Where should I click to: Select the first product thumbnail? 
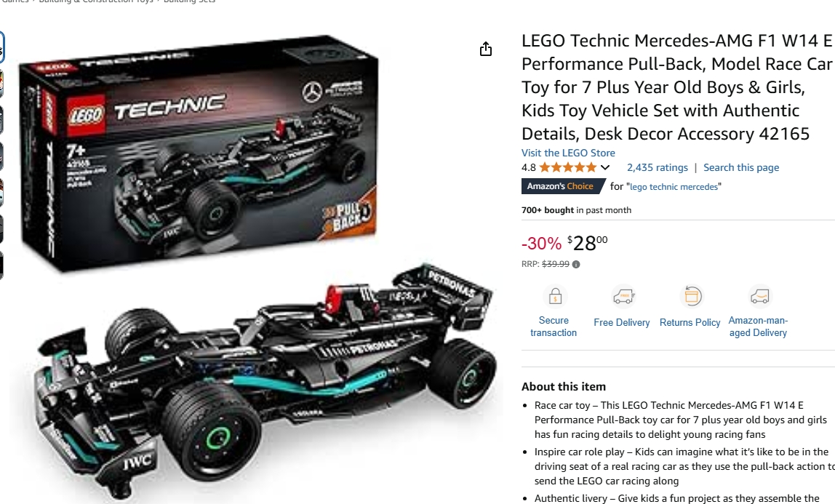click(1, 47)
